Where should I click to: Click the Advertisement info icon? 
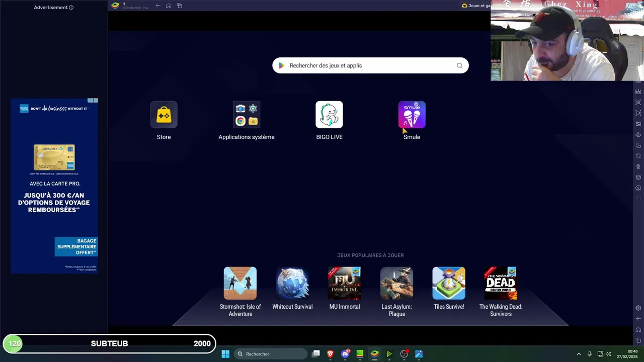(x=71, y=8)
